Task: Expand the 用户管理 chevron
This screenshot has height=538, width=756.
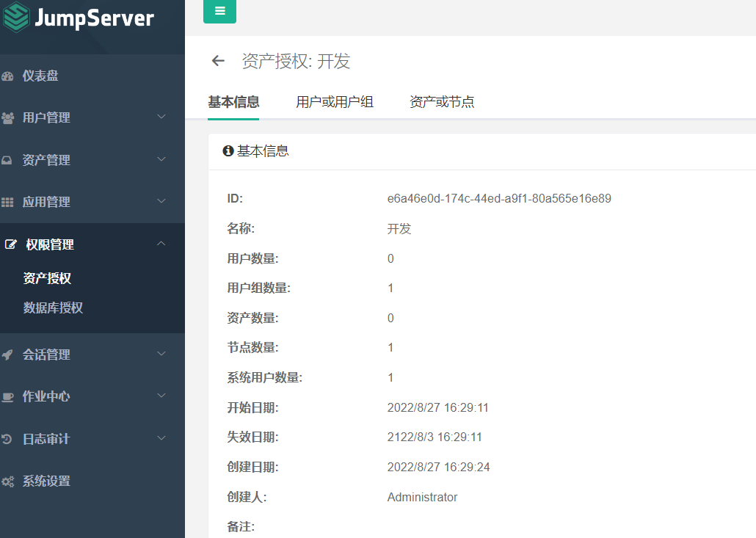Action: [161, 117]
